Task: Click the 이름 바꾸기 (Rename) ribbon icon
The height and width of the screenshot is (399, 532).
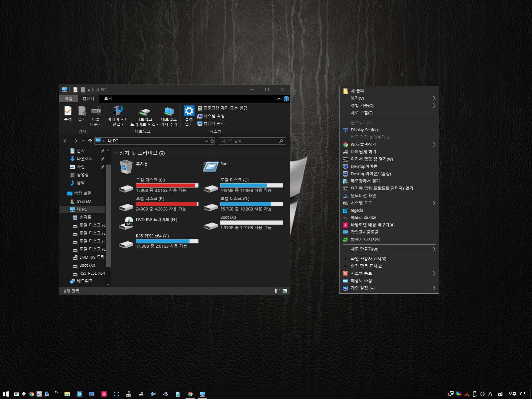Action: click(96, 116)
